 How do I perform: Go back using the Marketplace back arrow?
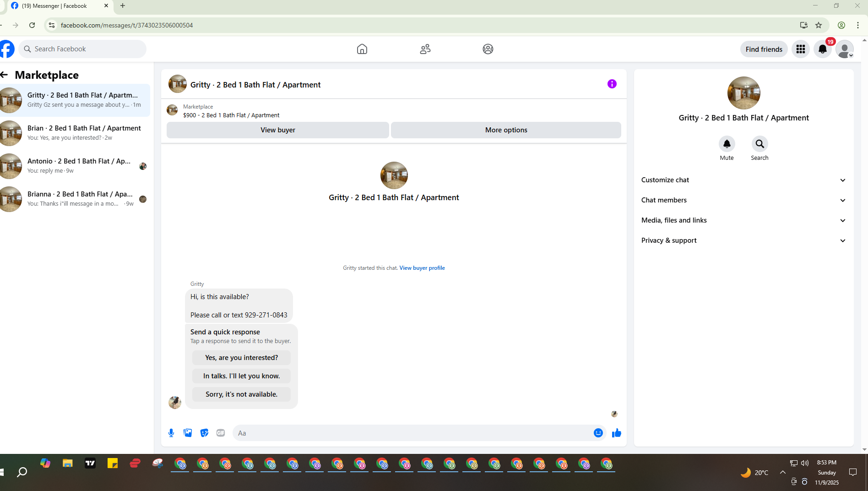5,75
